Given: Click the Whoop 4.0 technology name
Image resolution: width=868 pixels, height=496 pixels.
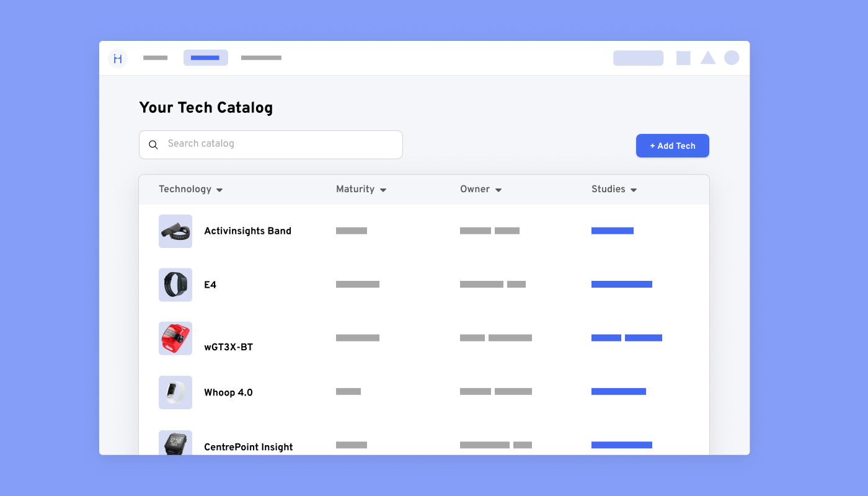Looking at the screenshot, I should (229, 392).
